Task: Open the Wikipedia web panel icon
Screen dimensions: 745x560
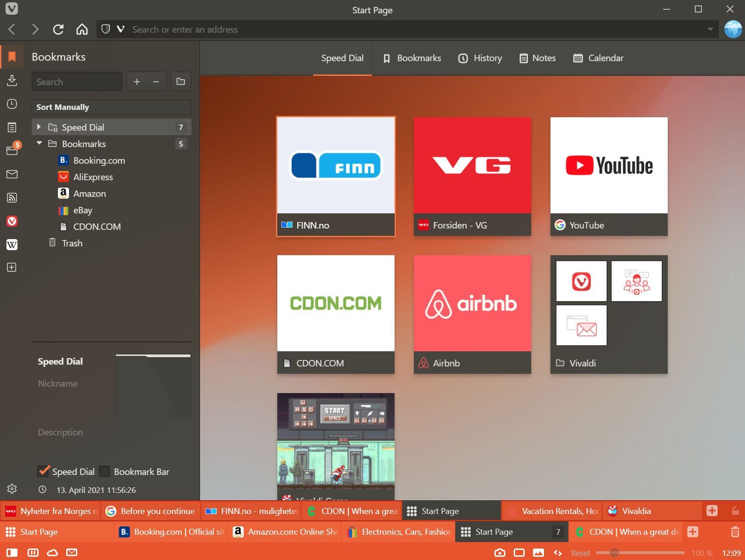Action: pos(12,245)
